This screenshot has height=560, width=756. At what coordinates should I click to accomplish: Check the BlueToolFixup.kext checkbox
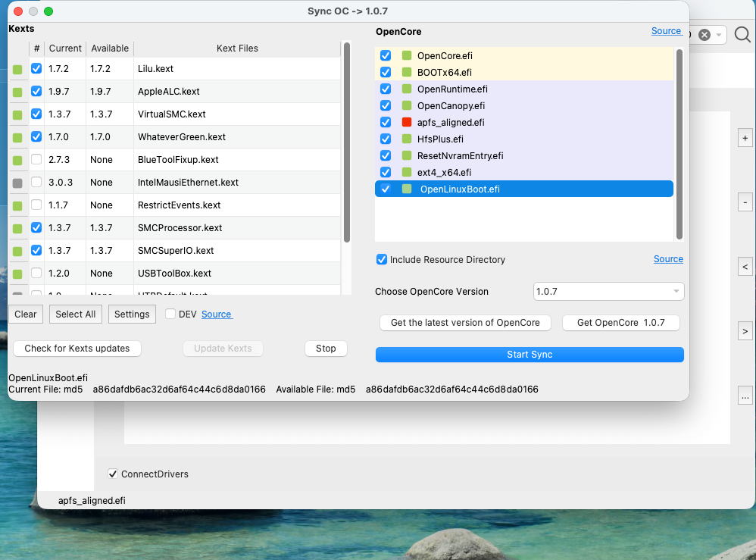pyautogui.click(x=36, y=159)
